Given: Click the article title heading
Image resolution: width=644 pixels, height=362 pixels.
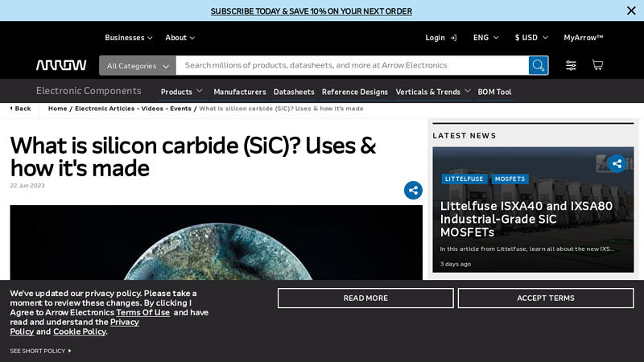Looking at the screenshot, I should [193, 156].
